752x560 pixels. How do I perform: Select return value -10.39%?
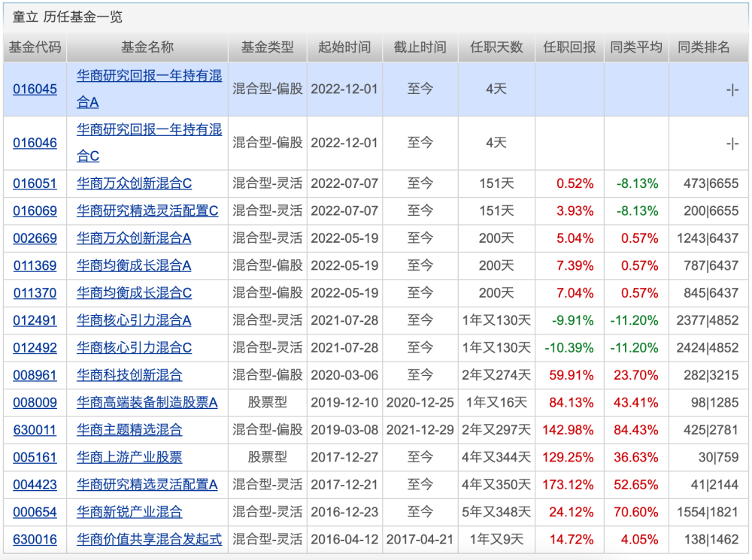click(x=569, y=347)
